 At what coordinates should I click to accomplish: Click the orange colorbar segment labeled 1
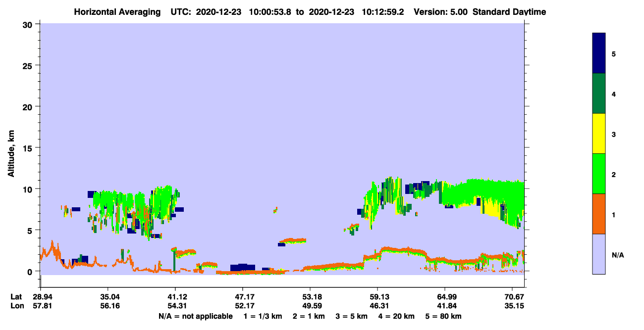599,214
